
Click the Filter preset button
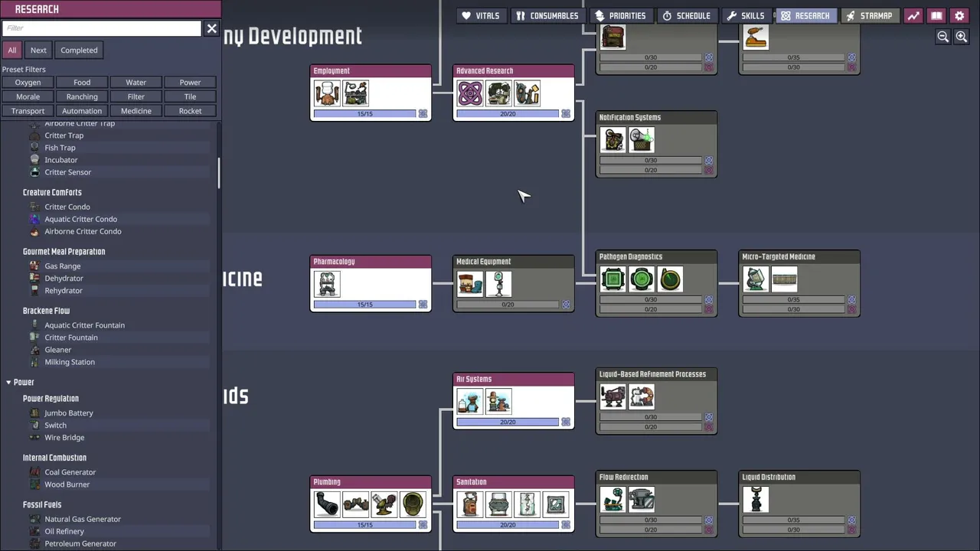click(136, 96)
